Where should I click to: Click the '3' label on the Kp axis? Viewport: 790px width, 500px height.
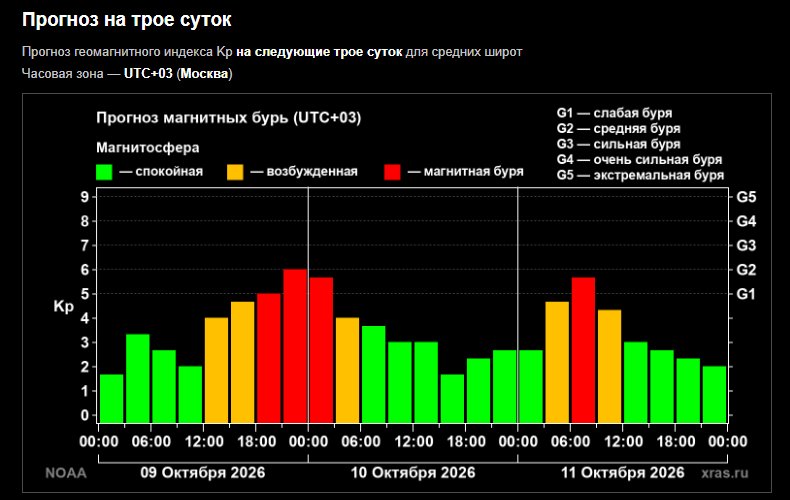tap(84, 342)
